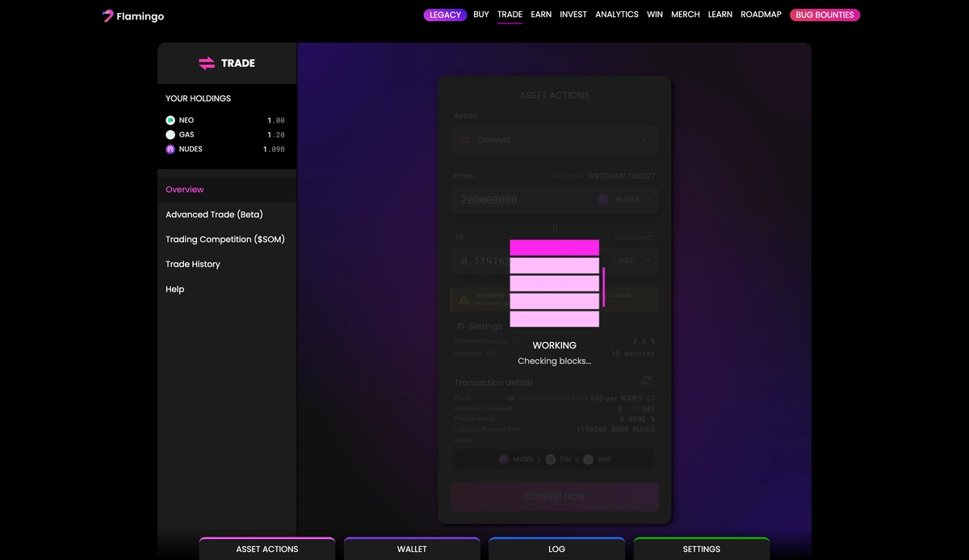Click the LEGACY pill button

click(x=445, y=15)
